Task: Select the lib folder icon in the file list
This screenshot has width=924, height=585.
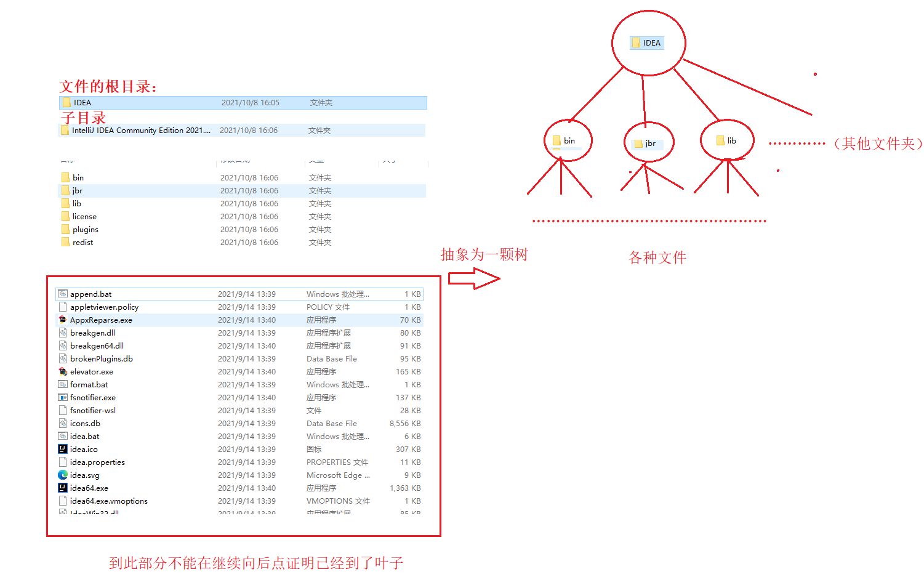Action: coord(65,204)
